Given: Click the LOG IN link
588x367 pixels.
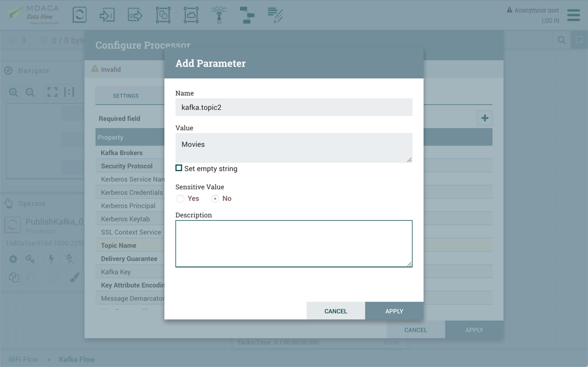Looking at the screenshot, I should coord(550,20).
